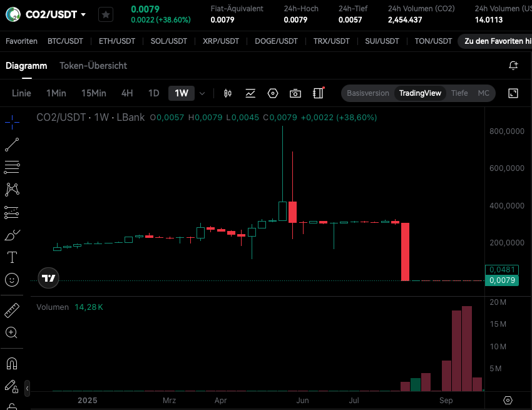
Task: Toggle stay in drawing mode lock
Action: click(11, 386)
